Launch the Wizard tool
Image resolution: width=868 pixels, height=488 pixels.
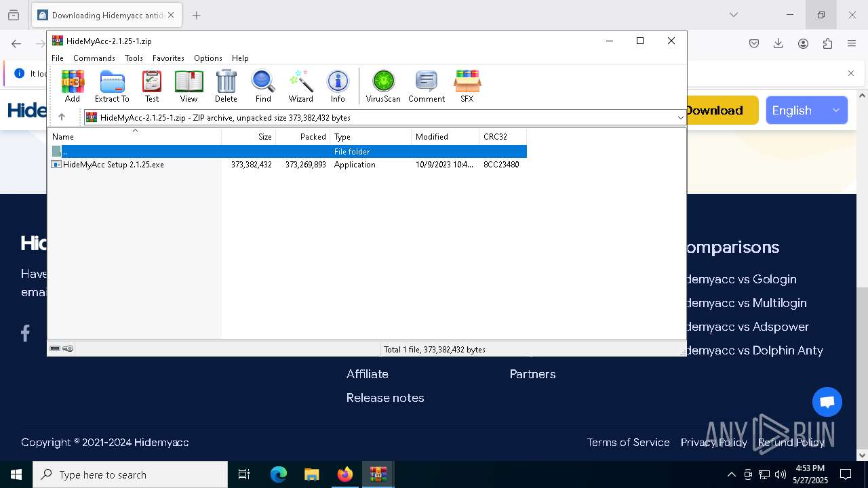300,86
